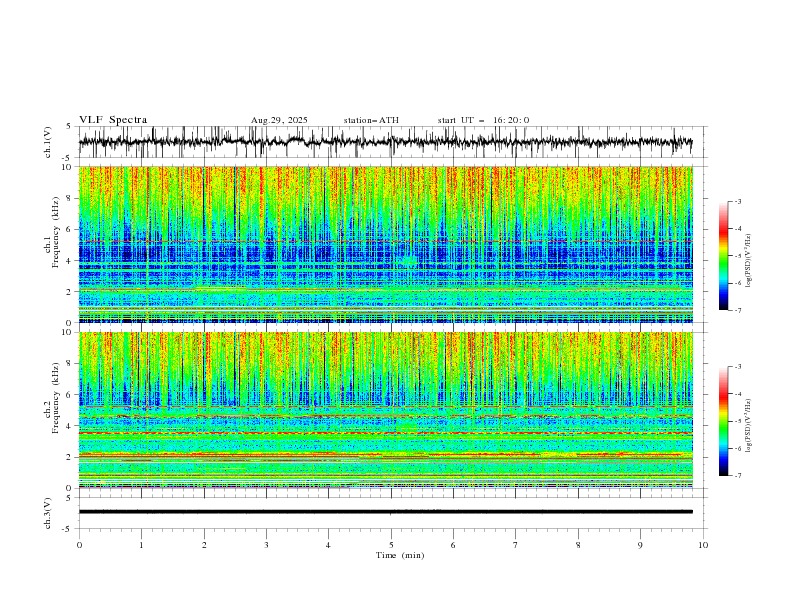
Task: Click the "6" tick on the Time axis
Action: pyautogui.click(x=453, y=545)
